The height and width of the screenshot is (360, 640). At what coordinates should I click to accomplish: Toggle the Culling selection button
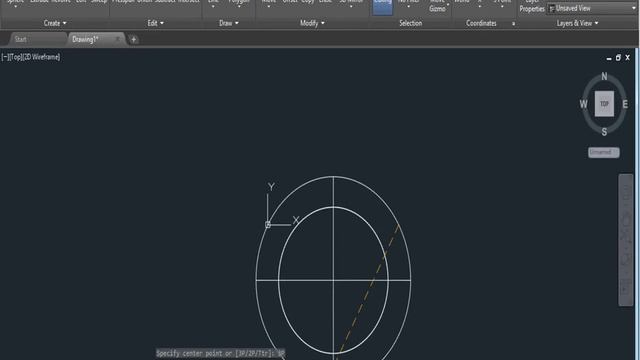tap(382, 6)
